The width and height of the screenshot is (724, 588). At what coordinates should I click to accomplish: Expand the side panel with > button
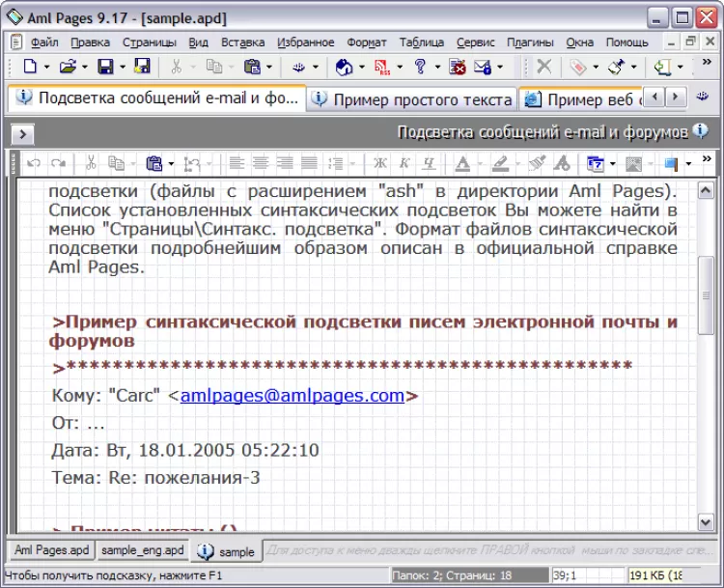pyautogui.click(x=22, y=135)
